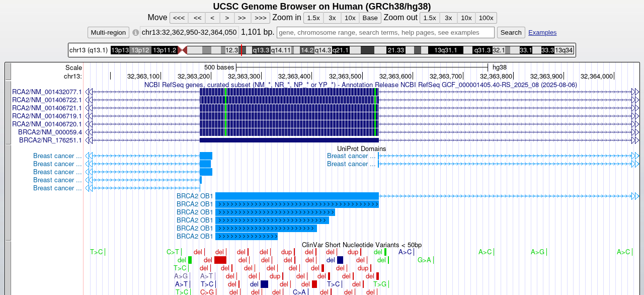The width and height of the screenshot is (644, 295).
Task: Move slightly left with < button
Action: 212,18
